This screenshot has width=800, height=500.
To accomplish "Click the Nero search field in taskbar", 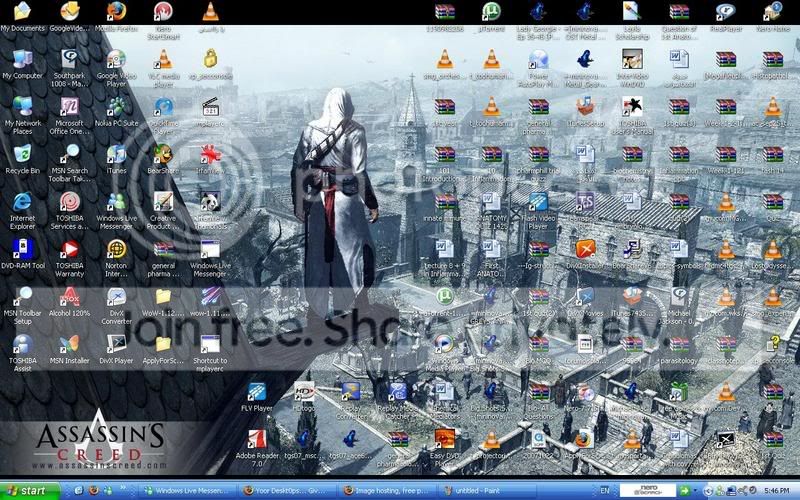I will [x=648, y=491].
